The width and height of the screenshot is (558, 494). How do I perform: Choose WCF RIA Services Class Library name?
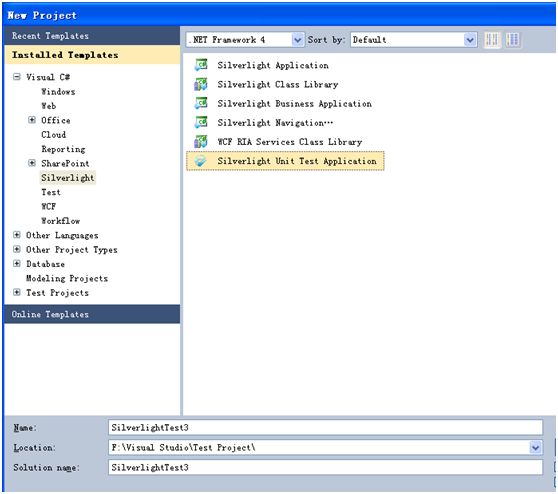[x=290, y=142]
